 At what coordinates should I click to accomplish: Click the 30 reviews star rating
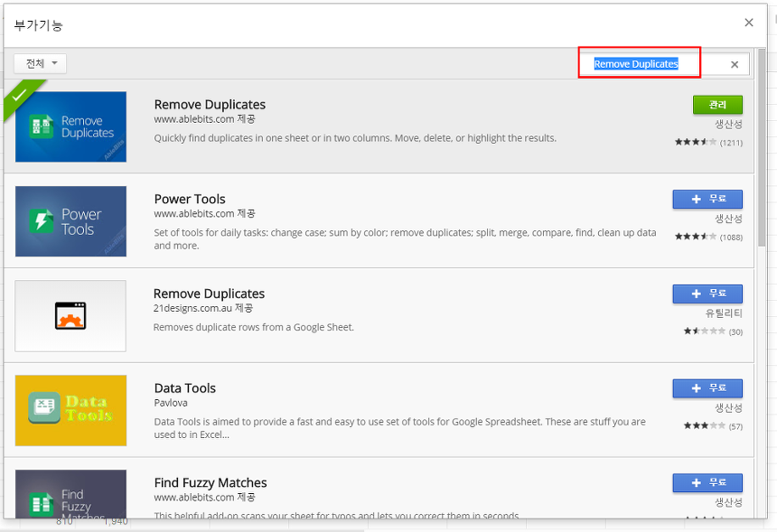(713, 331)
